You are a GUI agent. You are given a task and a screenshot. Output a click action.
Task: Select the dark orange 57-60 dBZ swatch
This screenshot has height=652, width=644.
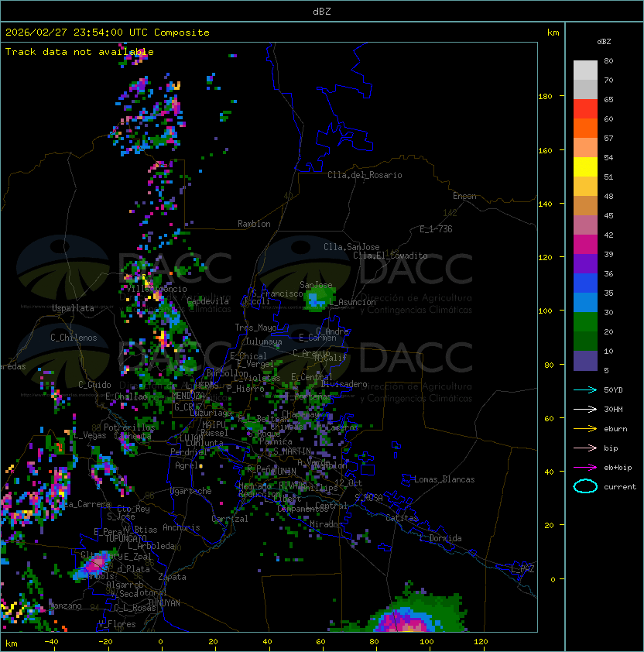[x=585, y=129]
